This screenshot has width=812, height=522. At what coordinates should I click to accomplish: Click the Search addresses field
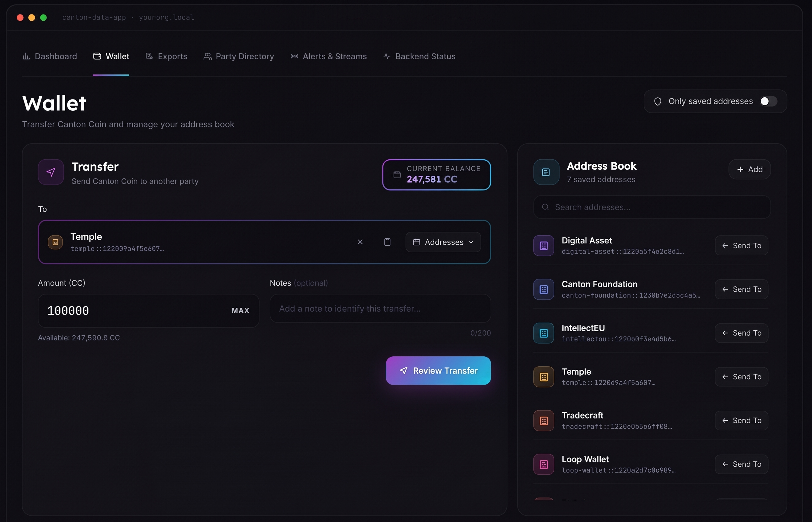(652, 207)
